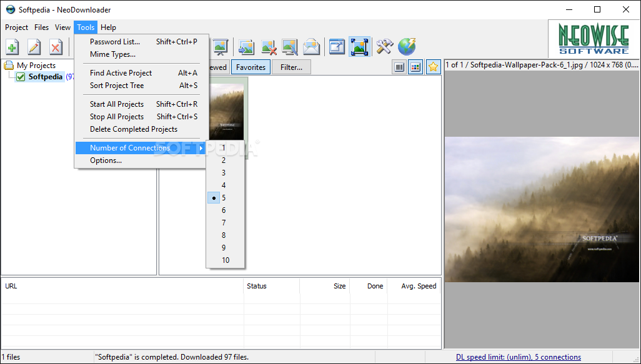The width and height of the screenshot is (641, 364).
Task: Click the Edit Project pencil icon
Action: click(x=34, y=47)
